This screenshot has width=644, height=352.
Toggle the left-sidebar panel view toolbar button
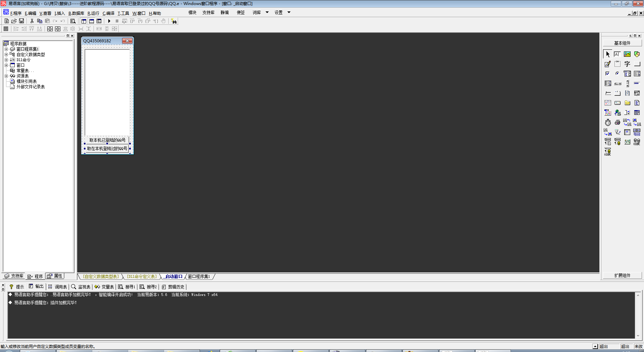tap(84, 21)
